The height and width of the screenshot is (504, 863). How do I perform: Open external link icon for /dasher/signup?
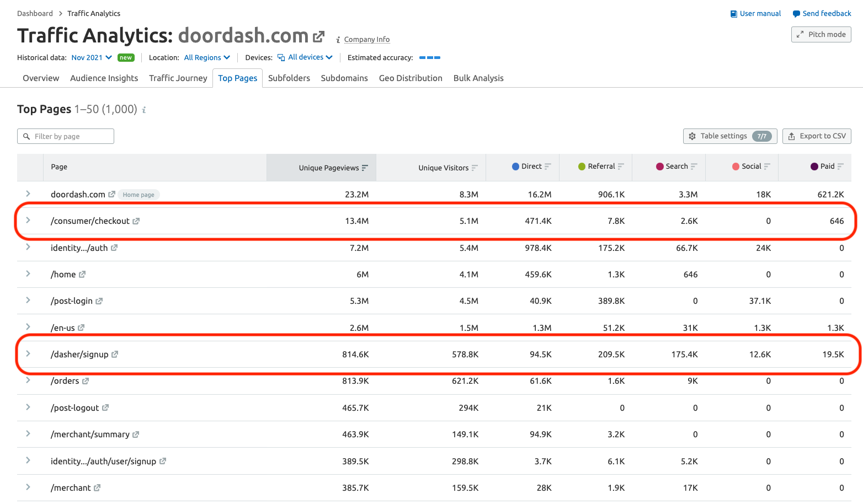(x=115, y=354)
